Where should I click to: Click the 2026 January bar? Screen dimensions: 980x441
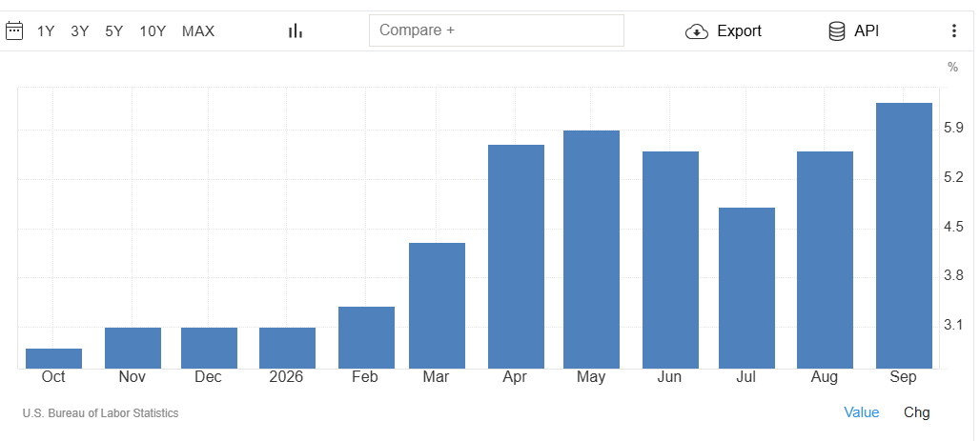pos(288,348)
